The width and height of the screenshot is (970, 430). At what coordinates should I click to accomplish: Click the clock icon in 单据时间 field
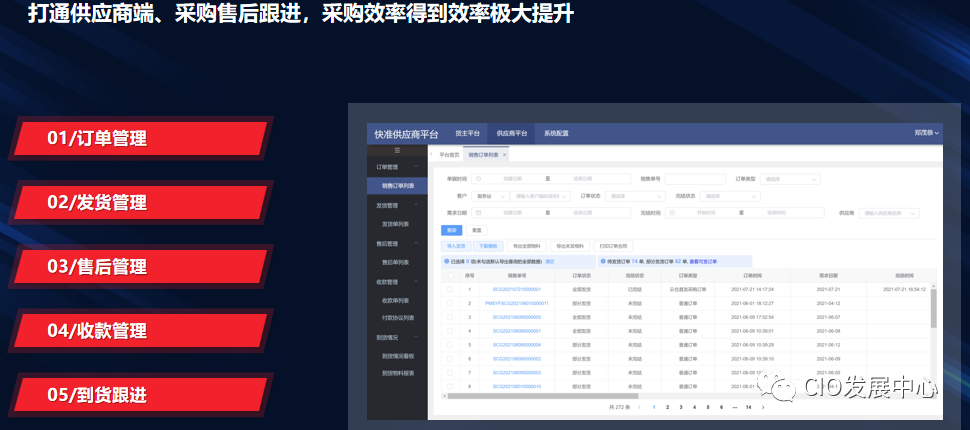(x=478, y=179)
